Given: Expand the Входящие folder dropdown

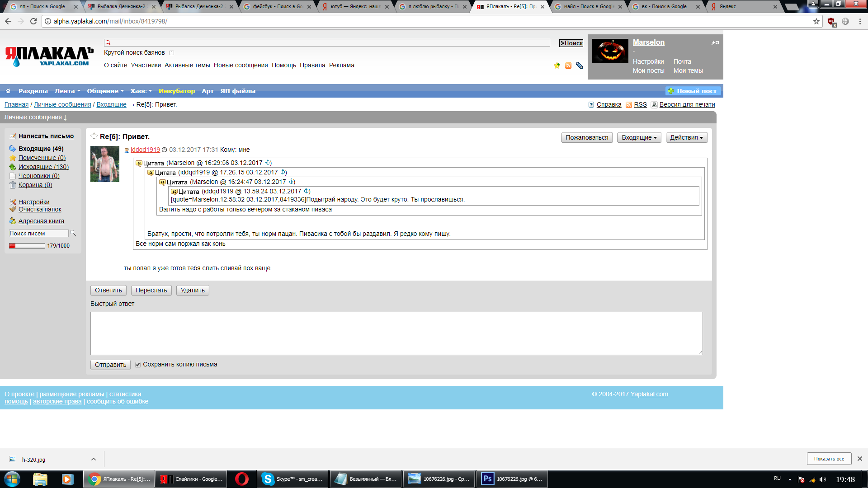Looking at the screenshot, I should (639, 137).
